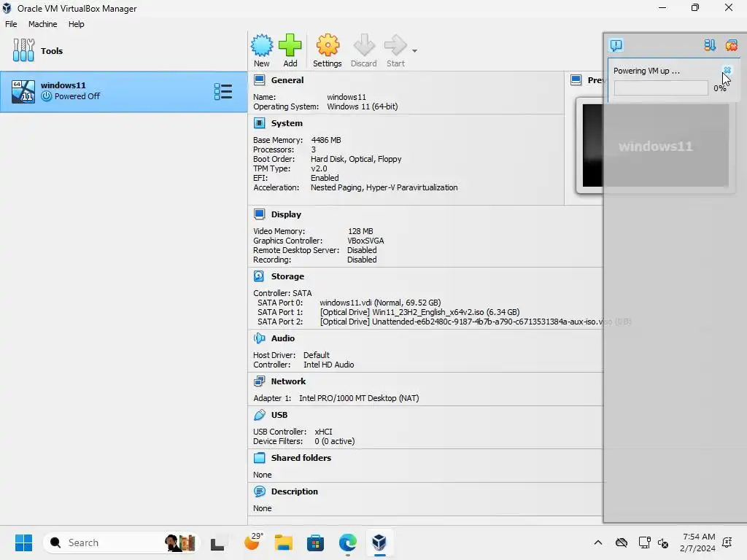Click the windows11 preview thumbnail
The width and height of the screenshot is (747, 560).
[x=656, y=145]
